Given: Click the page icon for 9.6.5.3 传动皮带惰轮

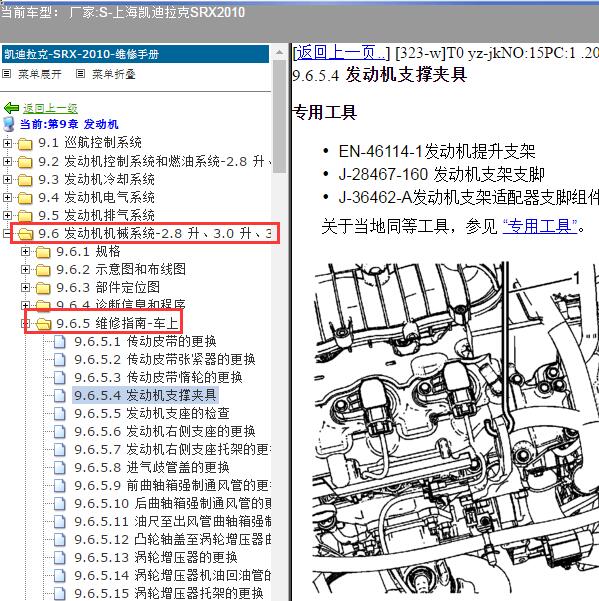Looking at the screenshot, I should coord(60,378).
